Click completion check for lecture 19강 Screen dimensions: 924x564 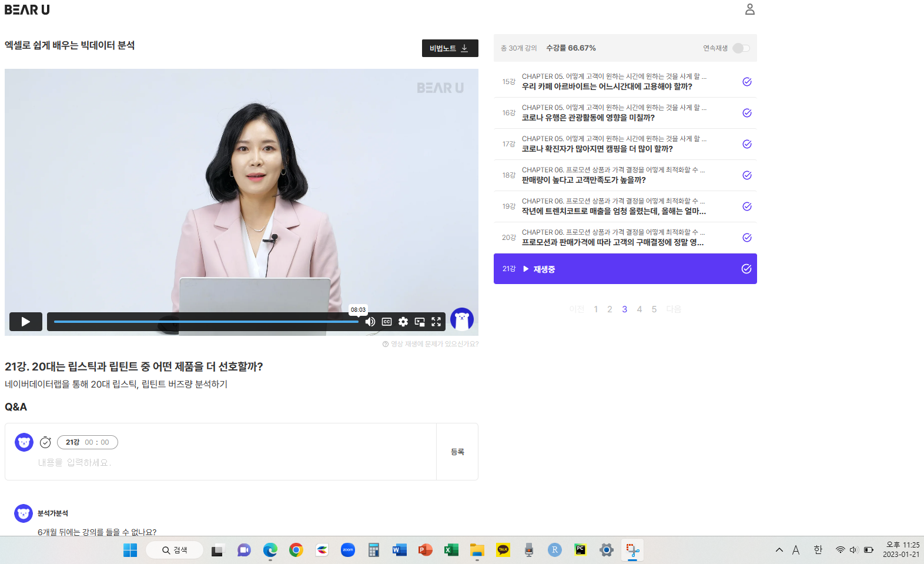coord(746,206)
